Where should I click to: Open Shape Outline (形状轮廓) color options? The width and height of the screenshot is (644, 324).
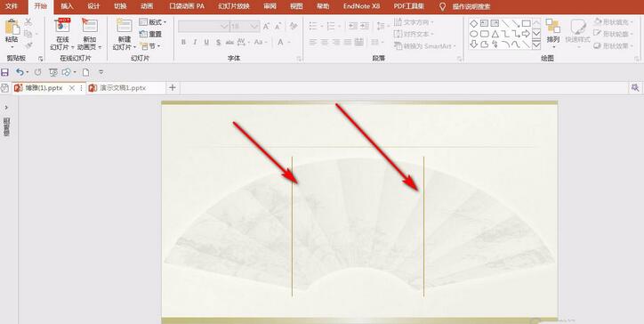[614, 34]
